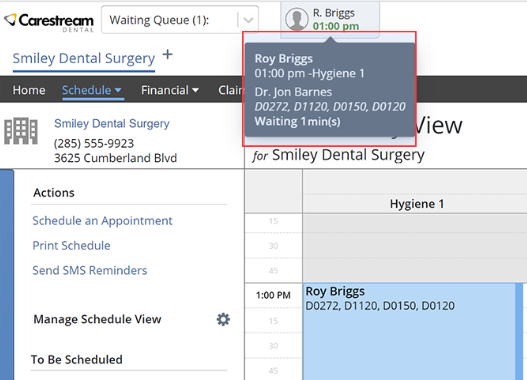527x380 pixels.
Task: Select the Smiley Dental Surgery tab
Action: (x=84, y=58)
